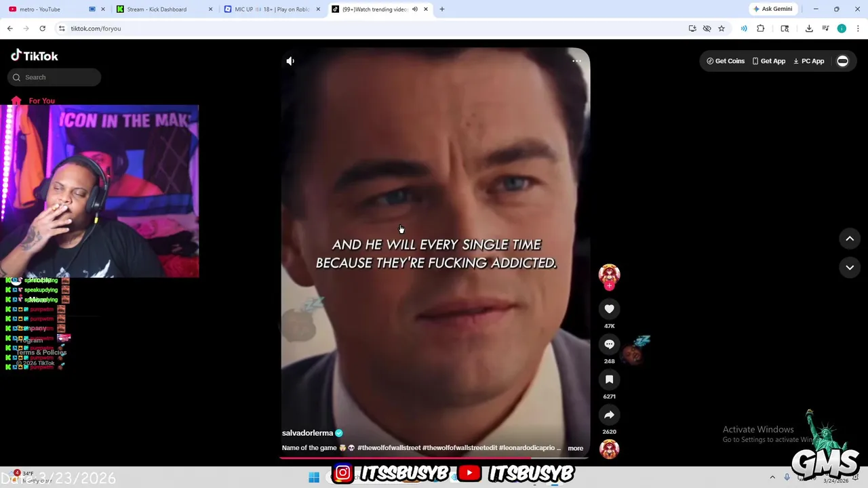Seek in the video progress bar

(x=435, y=457)
